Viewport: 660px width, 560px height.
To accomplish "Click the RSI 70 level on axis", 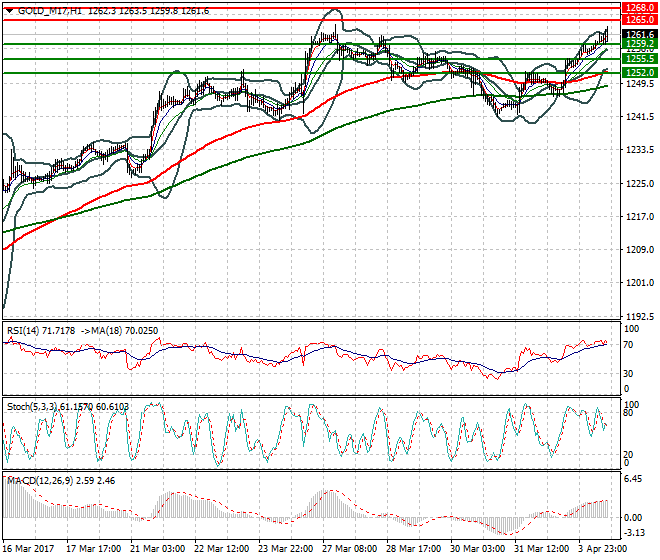I will [628, 345].
